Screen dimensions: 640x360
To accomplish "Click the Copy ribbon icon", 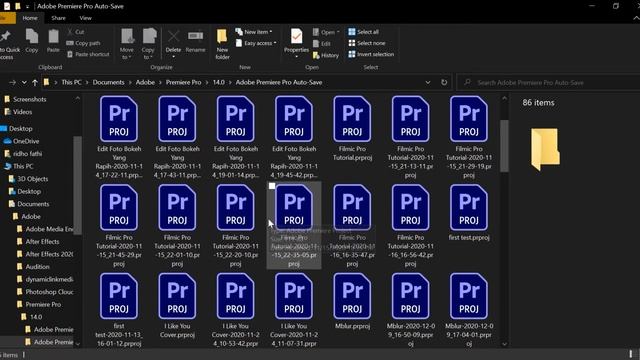I will pyautogui.click(x=32, y=41).
